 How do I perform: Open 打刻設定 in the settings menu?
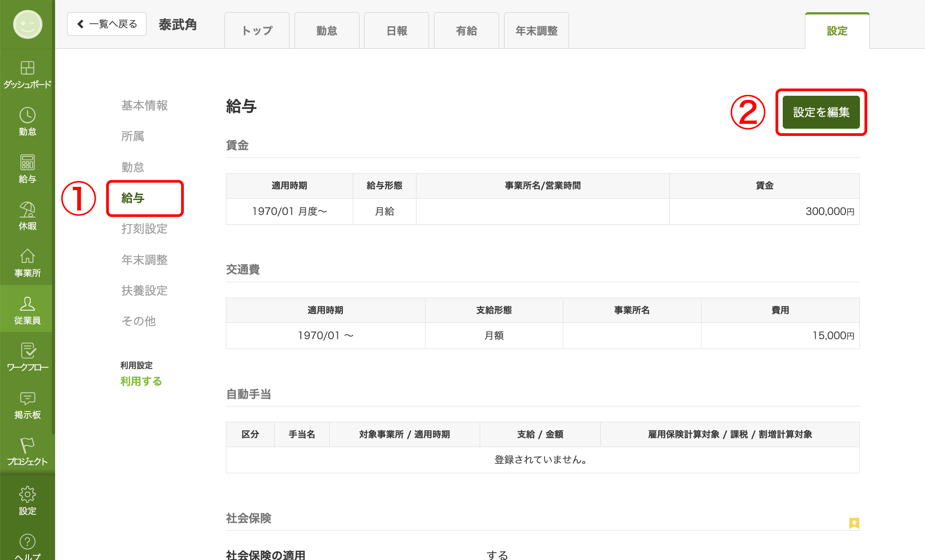tap(145, 229)
